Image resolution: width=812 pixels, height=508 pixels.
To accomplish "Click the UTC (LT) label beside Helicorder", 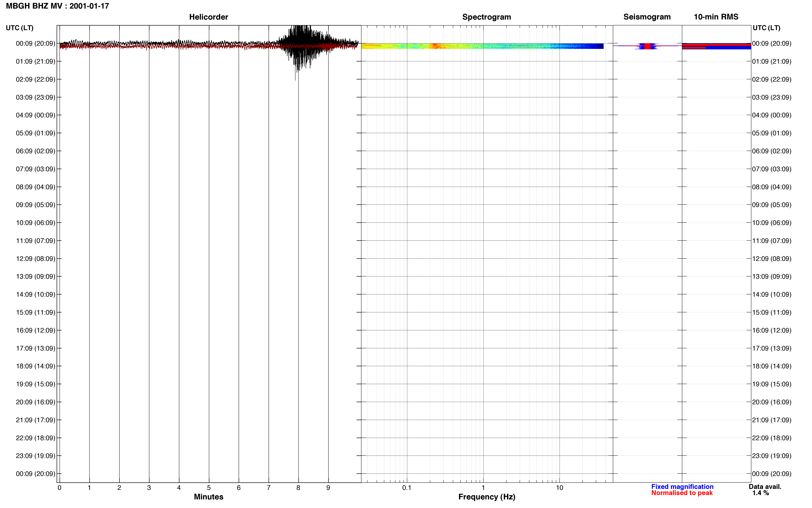I will (19, 28).
